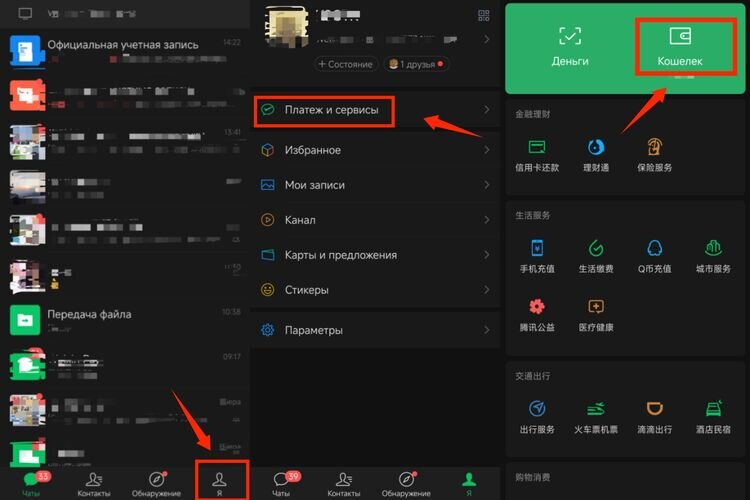Click the Избранное cube icon
This screenshot has height=500, width=750.
coord(267,150)
